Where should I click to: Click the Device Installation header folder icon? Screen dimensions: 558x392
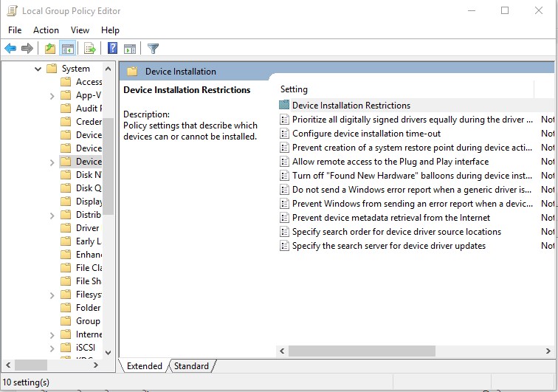click(x=132, y=72)
